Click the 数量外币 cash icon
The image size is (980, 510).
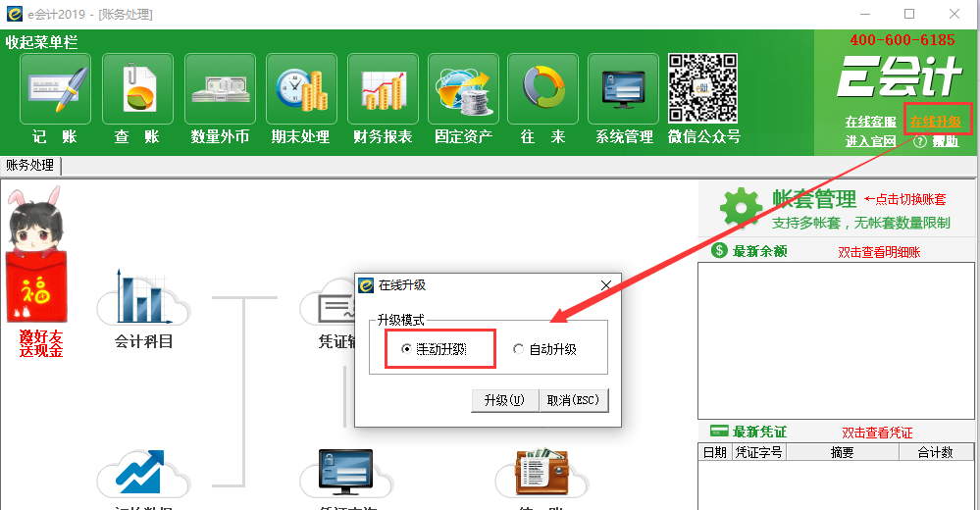(220, 88)
